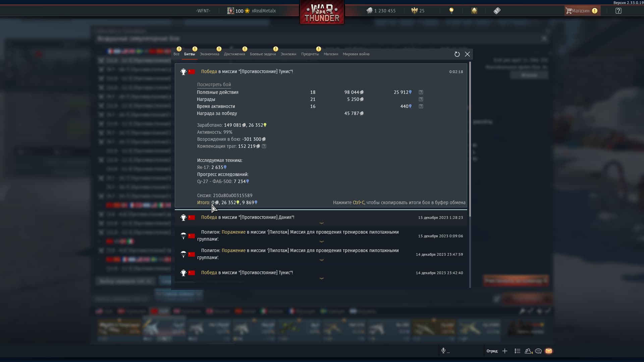The image size is (644, 362).
Task: Click the warbonds shield icon in top bar
Action: click(x=474, y=11)
